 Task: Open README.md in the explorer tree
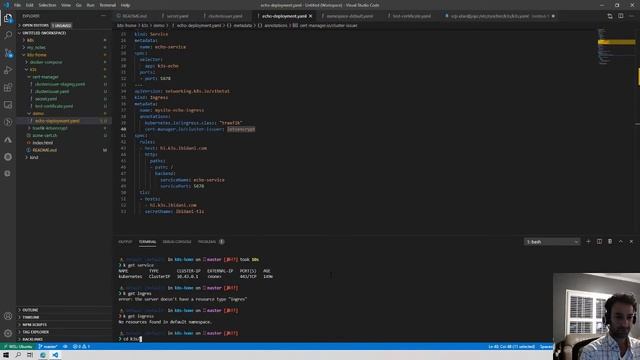(44, 150)
